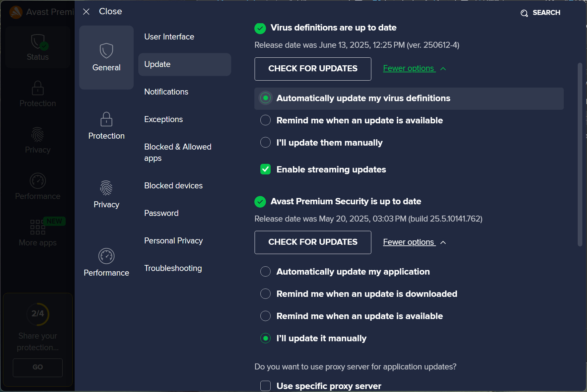Open Update settings page
The image size is (587, 392).
pyautogui.click(x=185, y=64)
